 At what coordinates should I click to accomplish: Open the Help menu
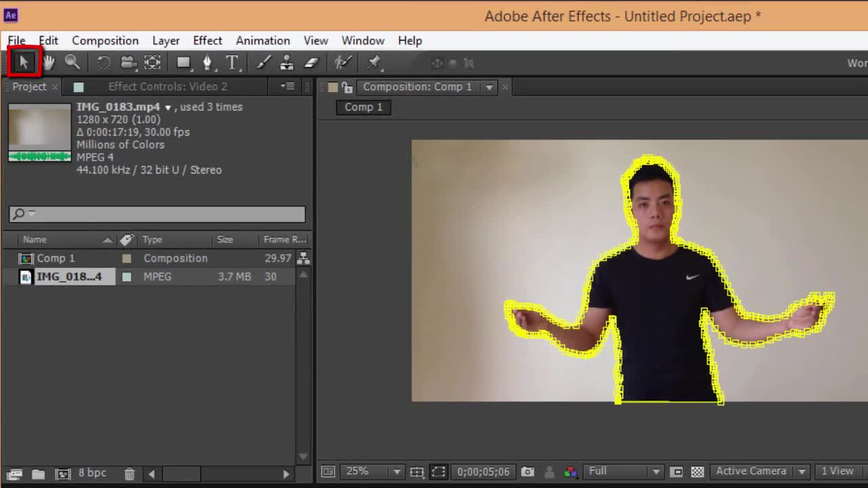410,41
